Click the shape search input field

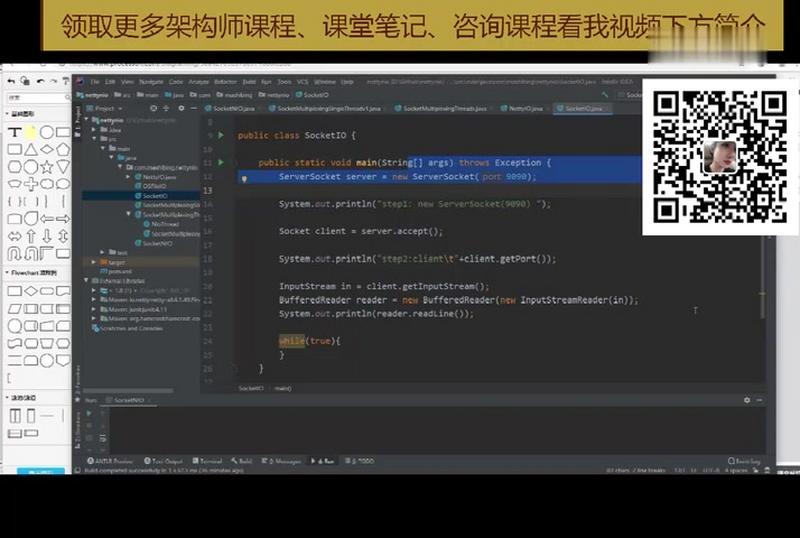point(35,98)
